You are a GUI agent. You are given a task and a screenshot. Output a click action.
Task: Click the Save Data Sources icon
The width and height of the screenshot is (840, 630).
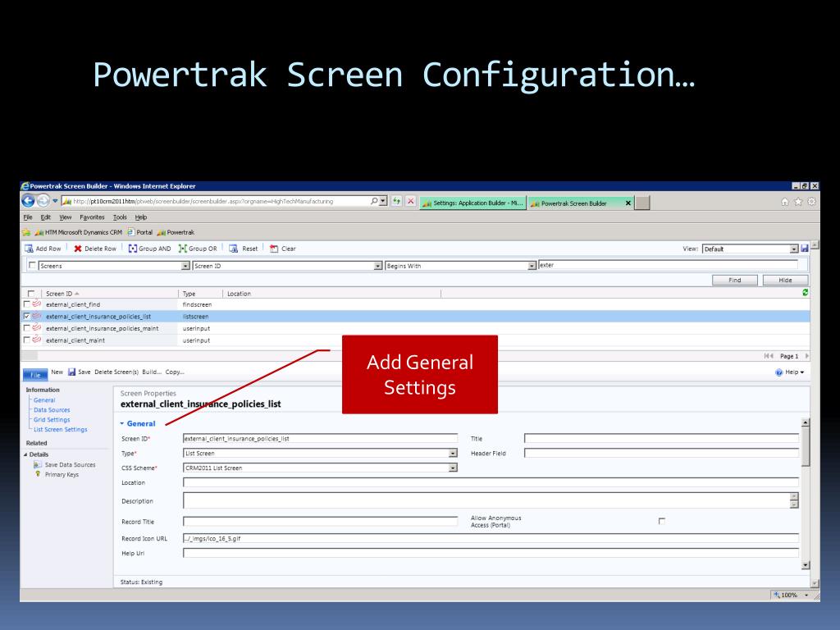coord(37,464)
